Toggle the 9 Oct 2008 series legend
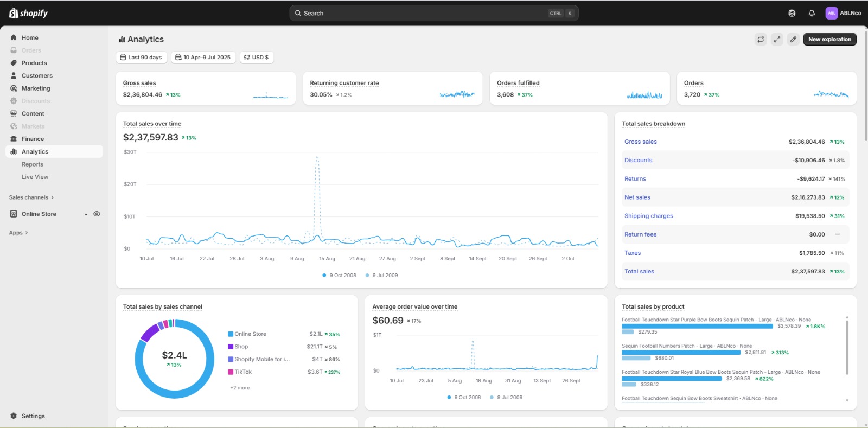868x428 pixels. (339, 276)
